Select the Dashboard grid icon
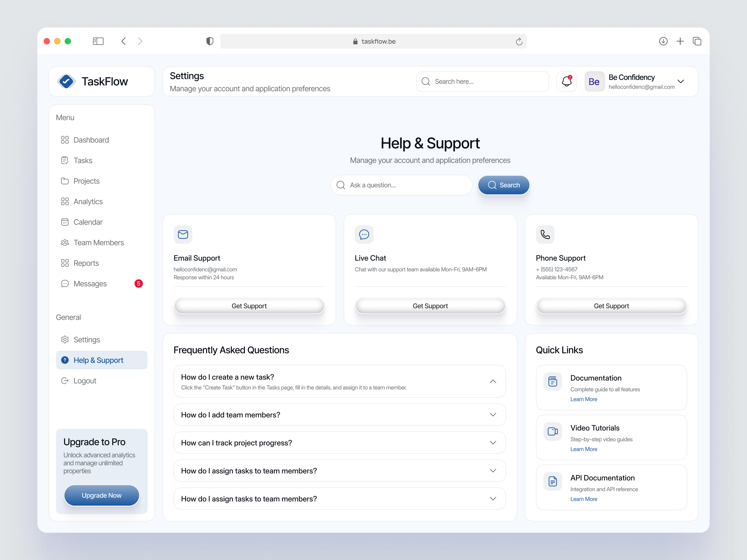The height and width of the screenshot is (560, 747). pos(65,140)
